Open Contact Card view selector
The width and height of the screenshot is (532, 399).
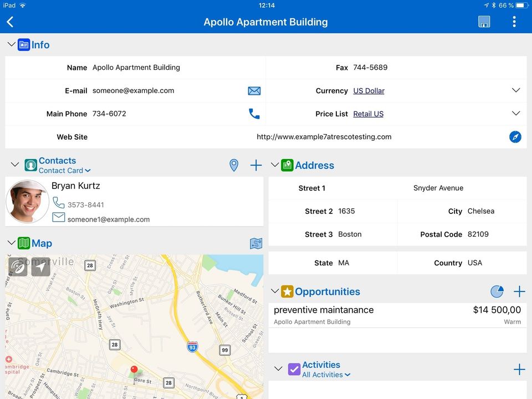(x=64, y=171)
